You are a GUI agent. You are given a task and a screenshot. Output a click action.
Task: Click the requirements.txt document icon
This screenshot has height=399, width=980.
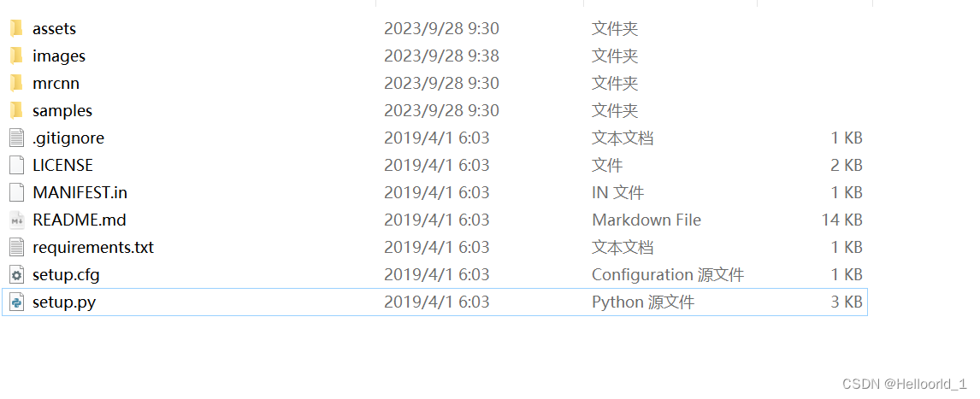[x=16, y=248]
